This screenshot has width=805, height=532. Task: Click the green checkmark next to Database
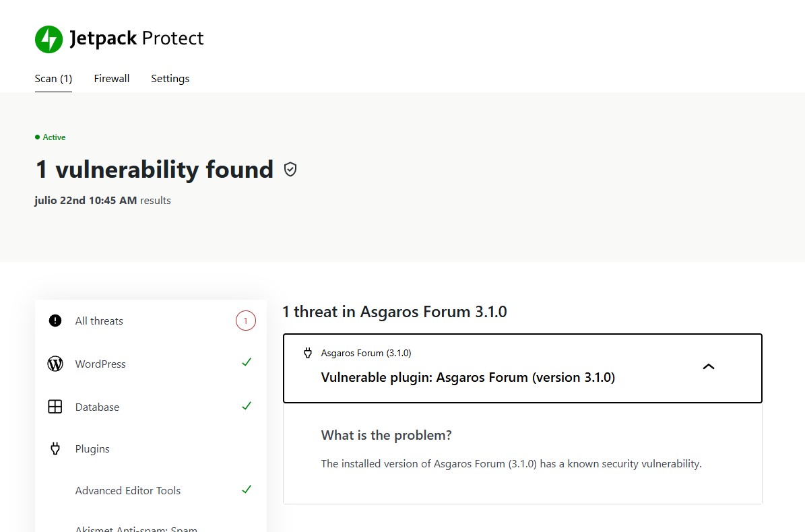pos(247,406)
